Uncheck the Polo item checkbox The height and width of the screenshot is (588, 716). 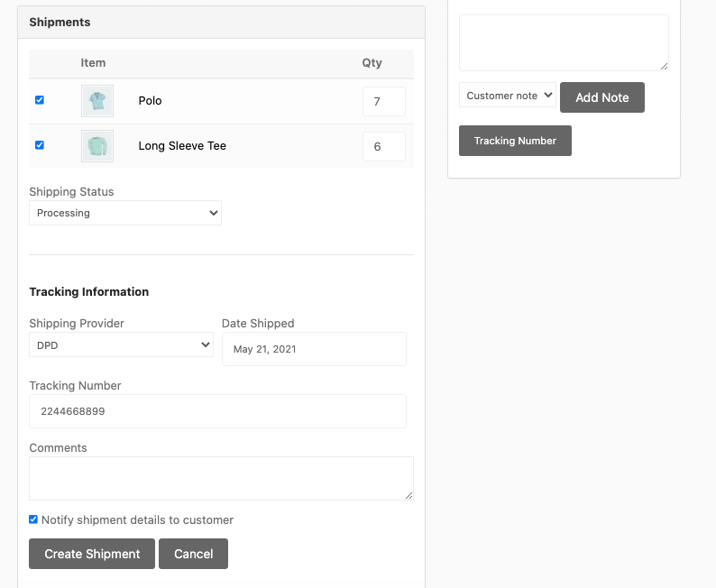pos(40,100)
